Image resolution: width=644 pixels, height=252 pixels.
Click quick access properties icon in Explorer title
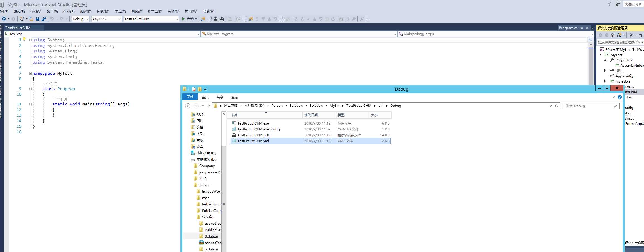pos(194,89)
